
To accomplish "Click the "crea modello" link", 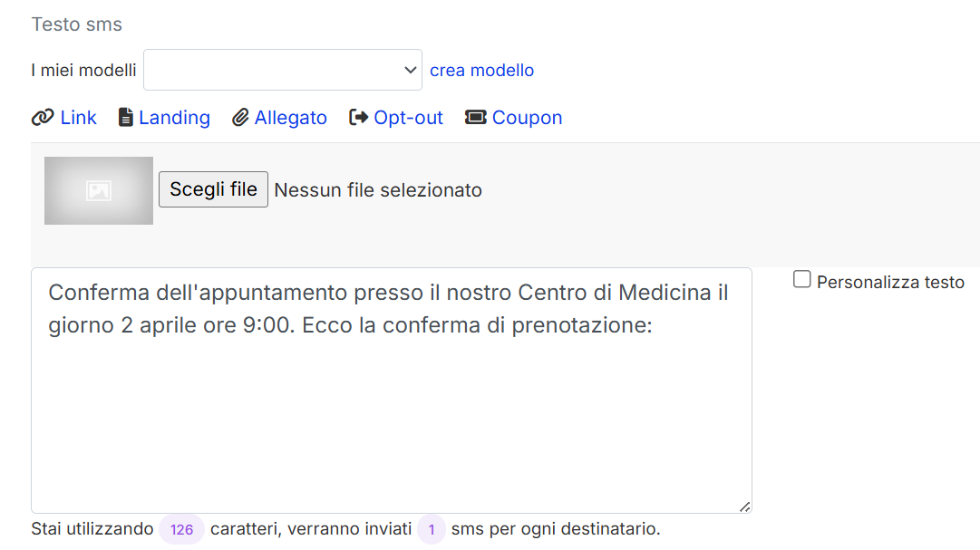I will tap(481, 70).
